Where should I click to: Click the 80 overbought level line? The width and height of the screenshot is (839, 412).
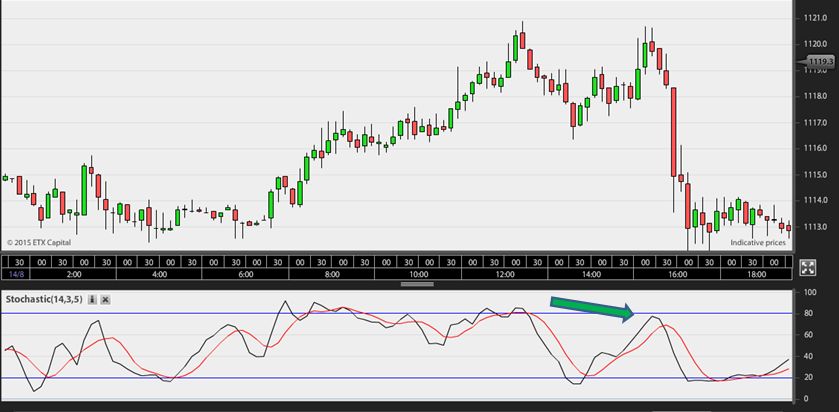coord(396,314)
